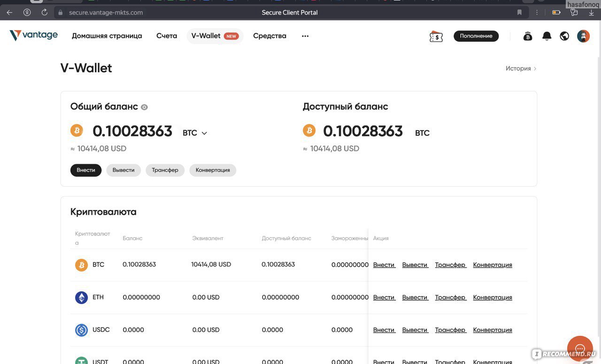
Task: Click Конвертация link in ETH row
Action: pos(493,297)
